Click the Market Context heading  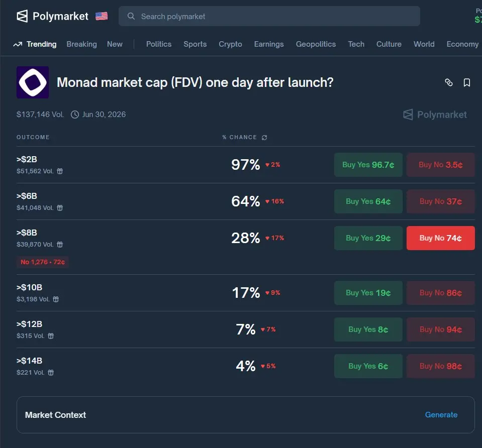55,415
